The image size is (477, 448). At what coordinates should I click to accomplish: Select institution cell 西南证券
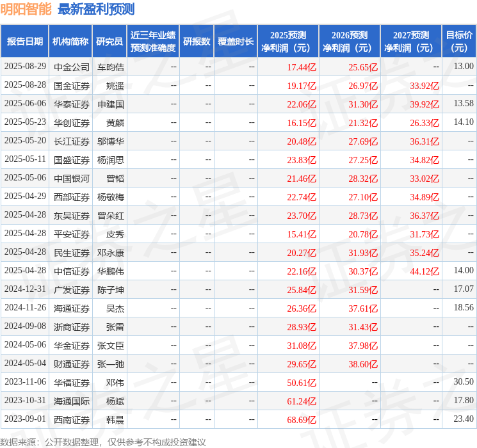coord(72,420)
